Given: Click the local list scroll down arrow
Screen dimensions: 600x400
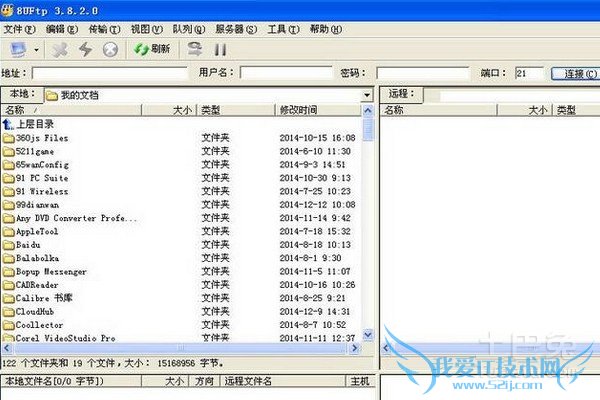Looking at the screenshot, I should point(368,335).
